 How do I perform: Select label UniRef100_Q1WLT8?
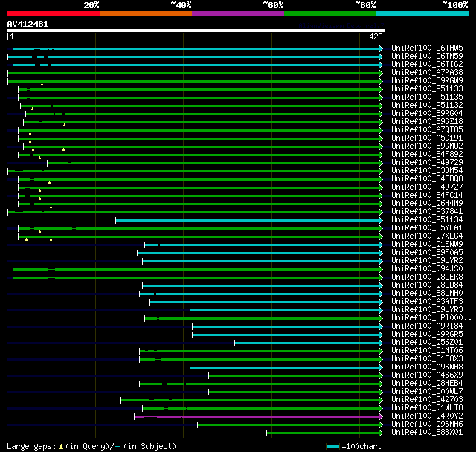(x=427, y=408)
